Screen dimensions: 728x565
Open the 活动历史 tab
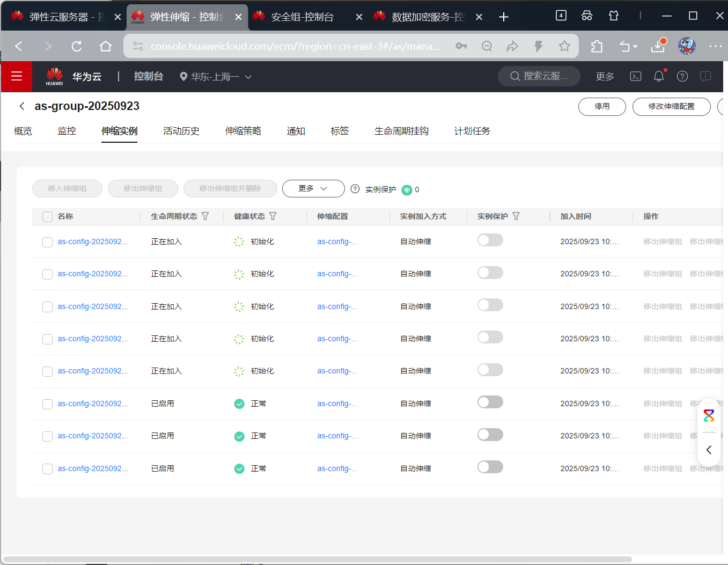click(181, 131)
